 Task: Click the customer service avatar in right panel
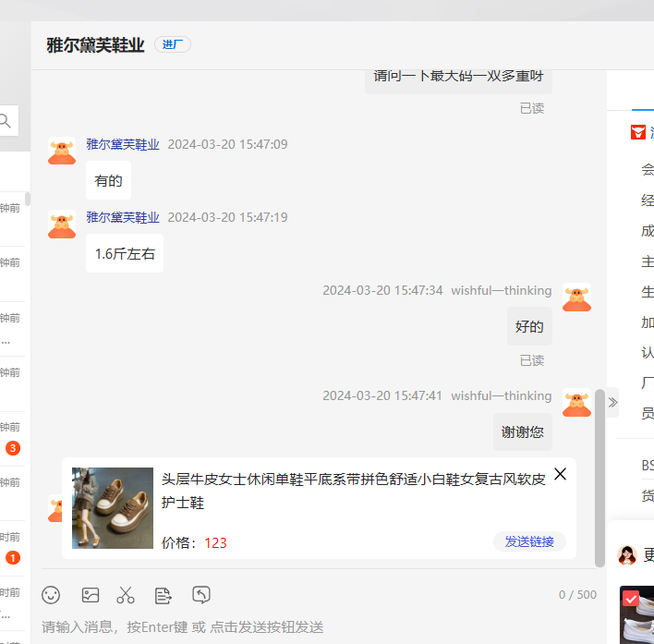point(627,555)
